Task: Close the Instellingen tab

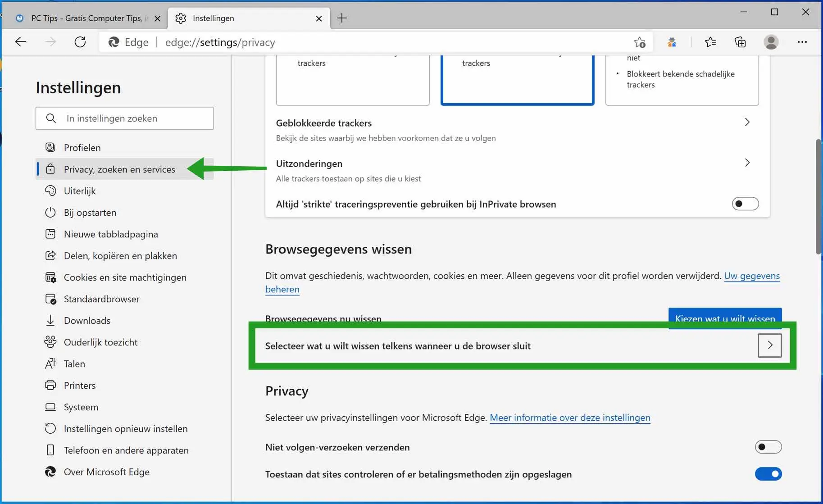Action: point(319,18)
